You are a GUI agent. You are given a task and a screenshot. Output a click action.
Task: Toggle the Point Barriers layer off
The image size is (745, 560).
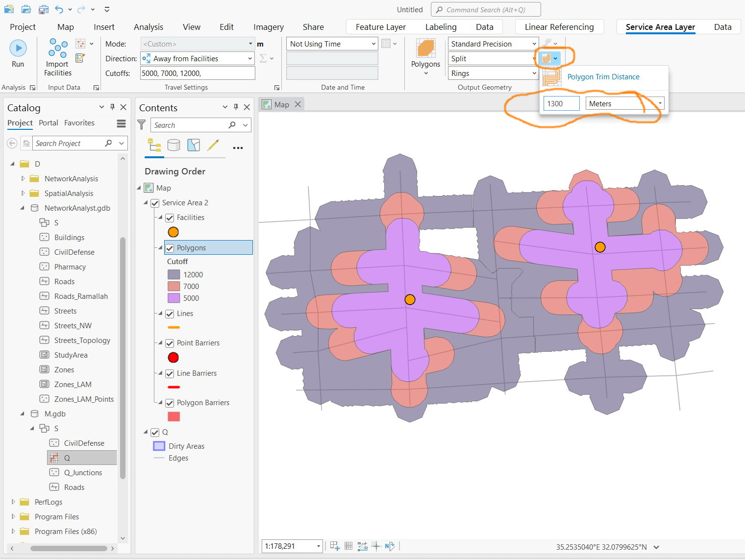tap(170, 343)
